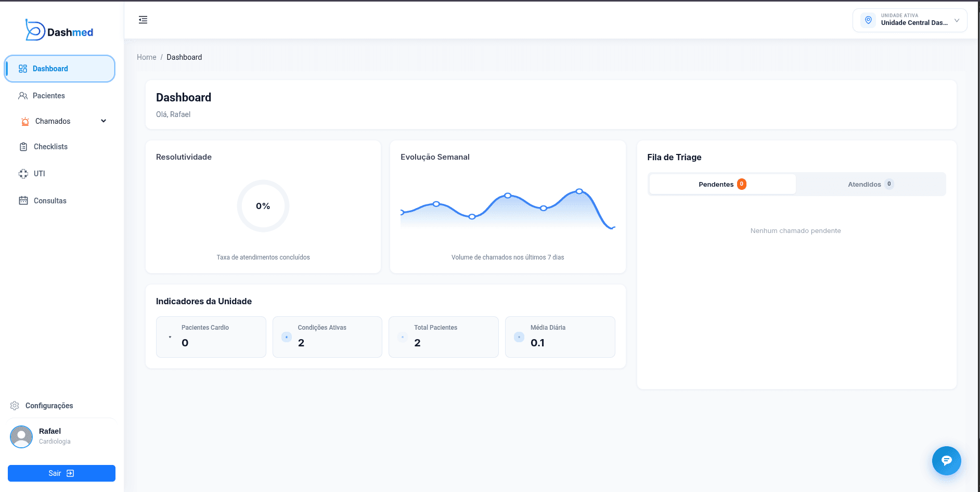
Task: Click the Chamados siren icon
Action: click(25, 121)
